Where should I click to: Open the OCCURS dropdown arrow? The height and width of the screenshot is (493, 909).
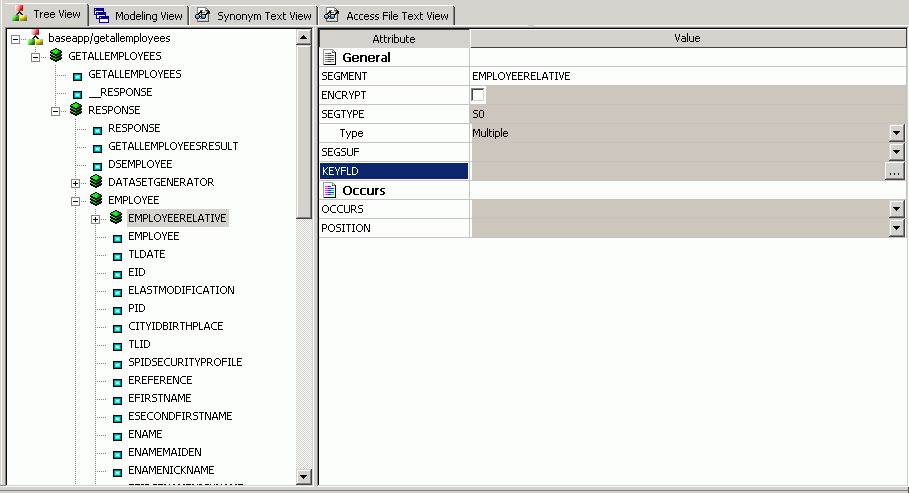(x=896, y=209)
